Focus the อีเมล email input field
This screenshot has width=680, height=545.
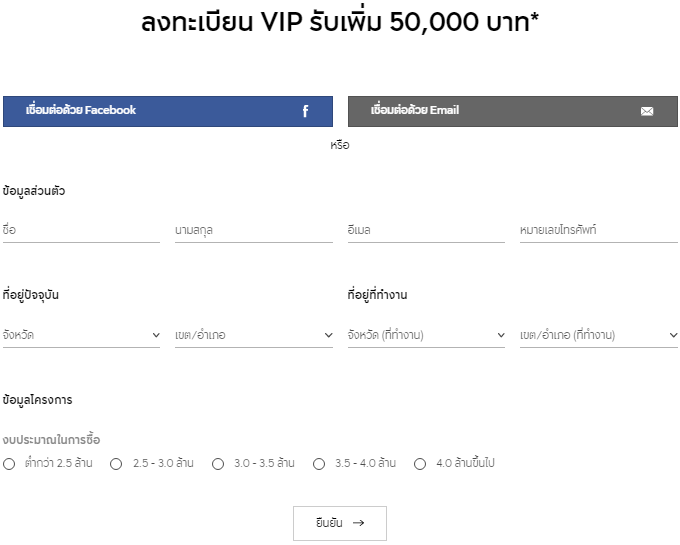click(x=426, y=230)
